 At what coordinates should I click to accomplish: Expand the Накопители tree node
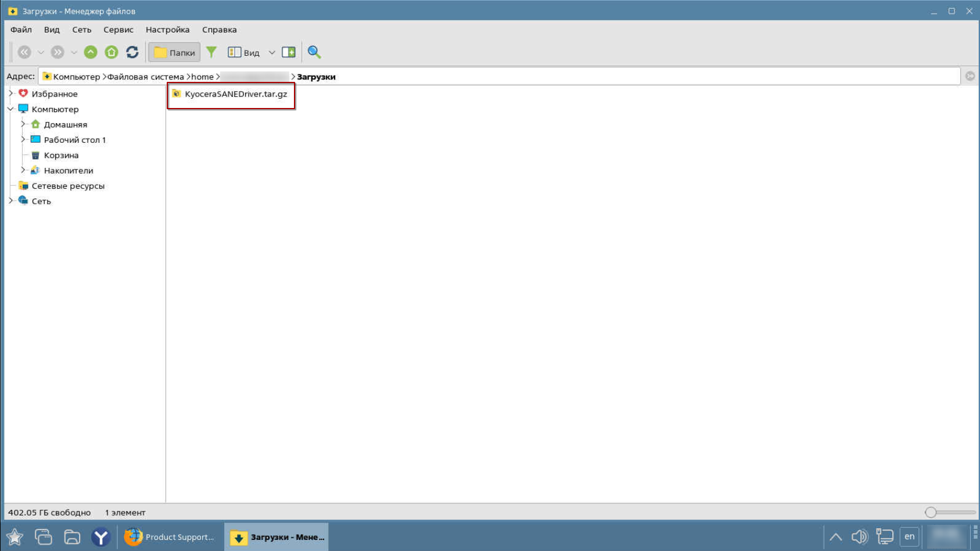23,170
